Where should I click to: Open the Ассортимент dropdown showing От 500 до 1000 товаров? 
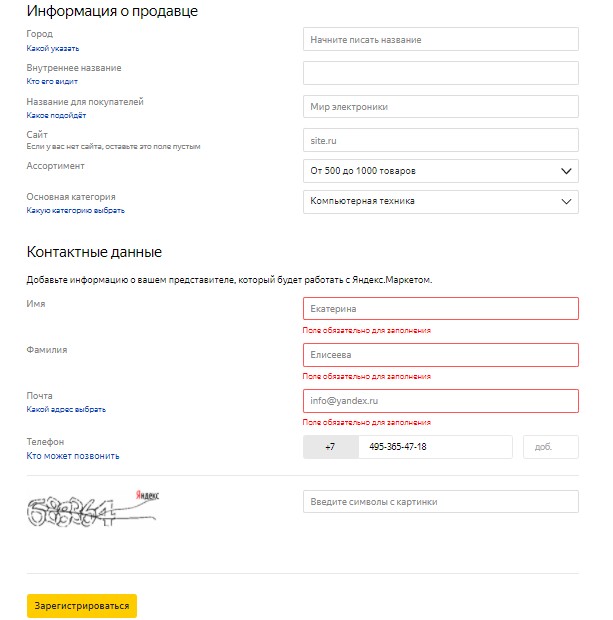441,171
